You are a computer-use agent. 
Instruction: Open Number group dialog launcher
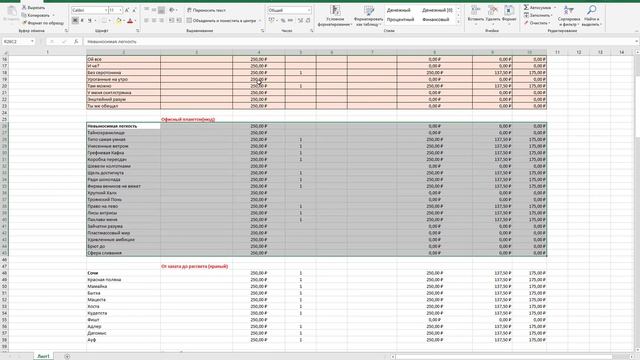(311, 31)
